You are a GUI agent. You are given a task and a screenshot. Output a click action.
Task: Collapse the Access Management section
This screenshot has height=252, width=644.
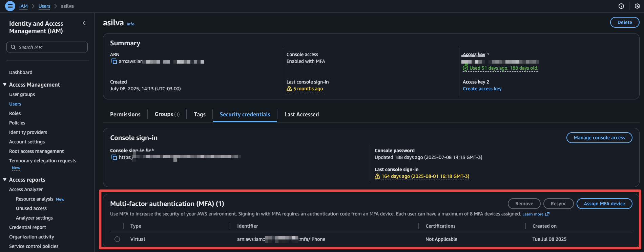pos(5,85)
